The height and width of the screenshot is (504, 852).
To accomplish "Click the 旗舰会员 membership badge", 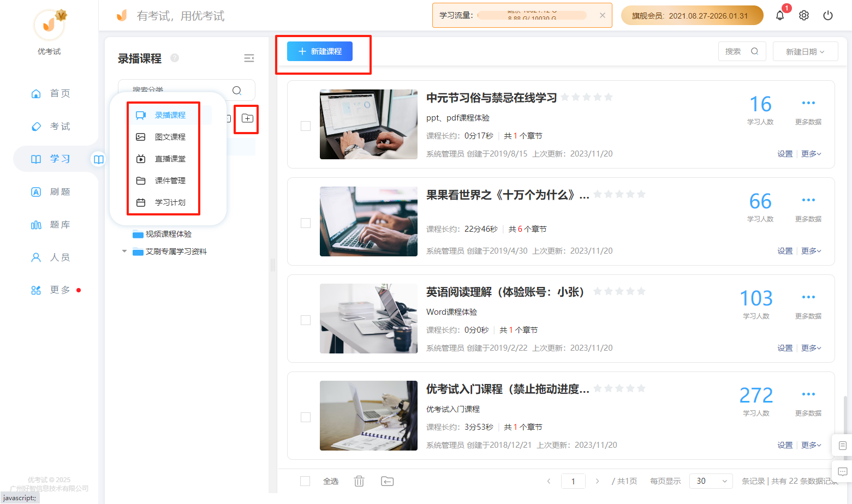I will (692, 15).
